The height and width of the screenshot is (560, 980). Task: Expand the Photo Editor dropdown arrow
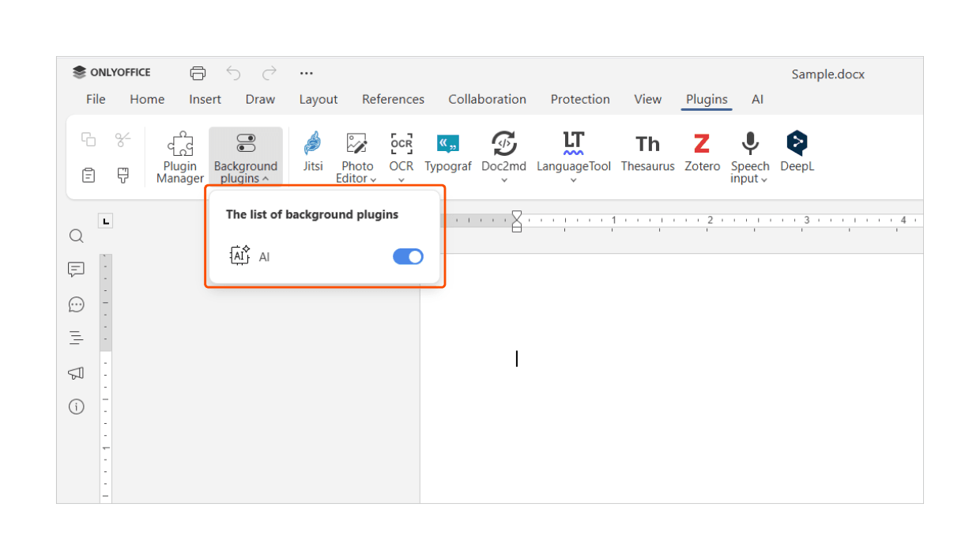point(373,180)
